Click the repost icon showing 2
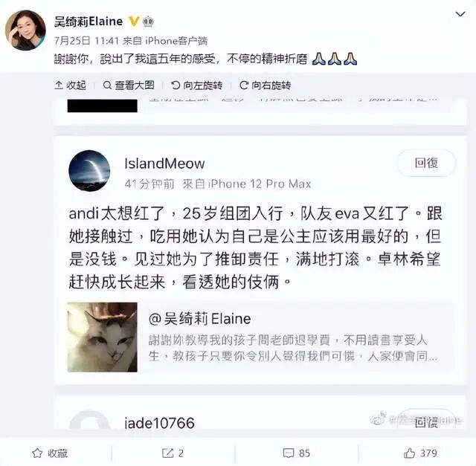Viewport: 476px width, 466px height. [x=173, y=453]
